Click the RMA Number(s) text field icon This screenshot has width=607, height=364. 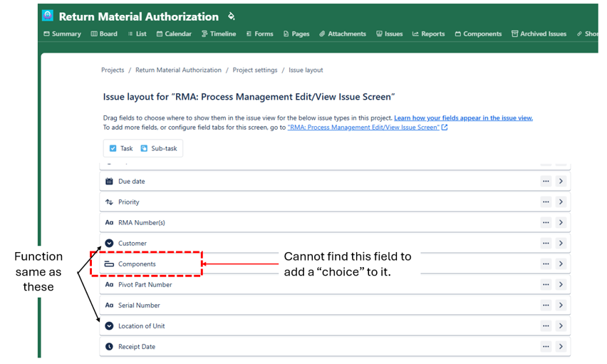(109, 223)
